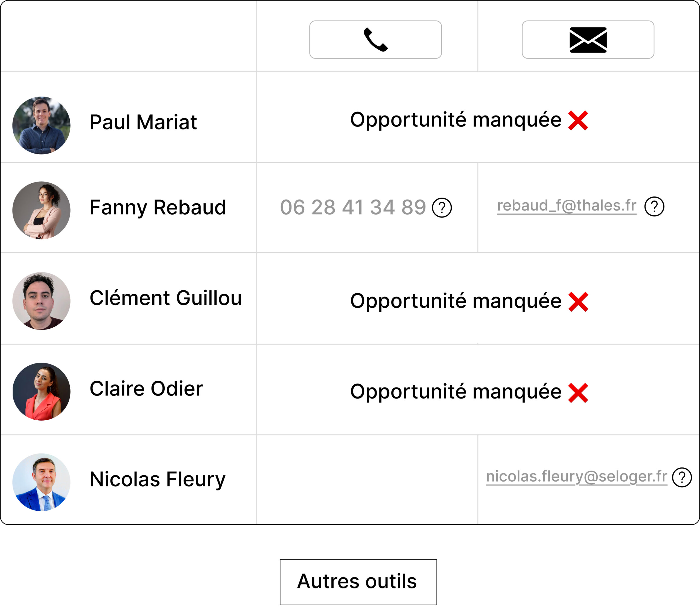Viewport: 700px width, 607px height.
Task: Click help icon next to rebaud_f@thales.fr
Action: pyautogui.click(x=654, y=206)
